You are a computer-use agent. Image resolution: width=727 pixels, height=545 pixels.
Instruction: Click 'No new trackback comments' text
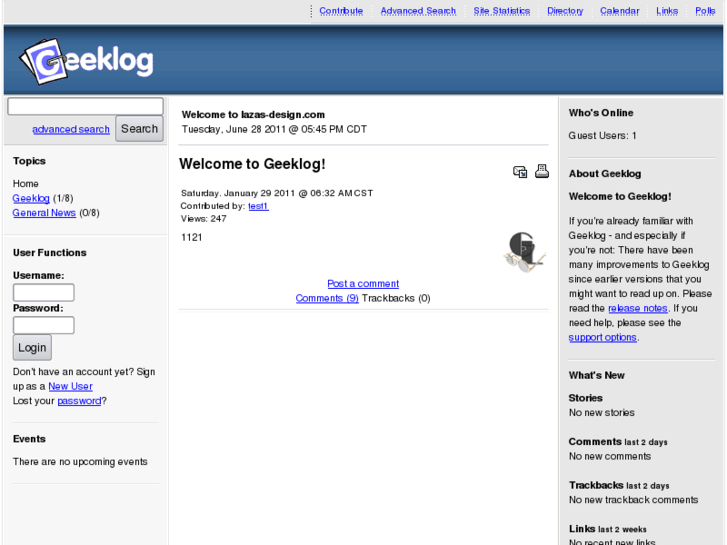[x=633, y=500]
